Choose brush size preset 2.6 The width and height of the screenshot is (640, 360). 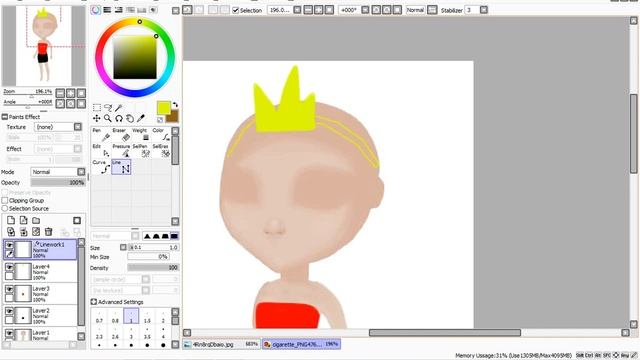click(115, 333)
